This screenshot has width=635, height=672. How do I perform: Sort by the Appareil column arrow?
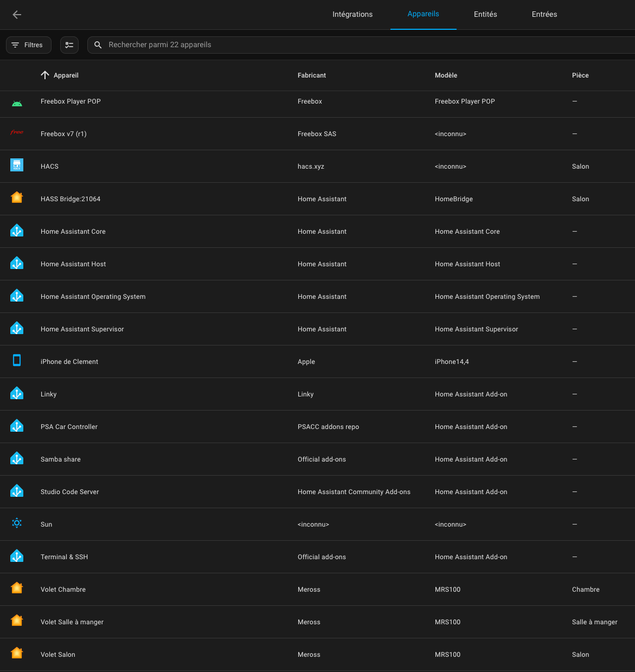tap(45, 75)
